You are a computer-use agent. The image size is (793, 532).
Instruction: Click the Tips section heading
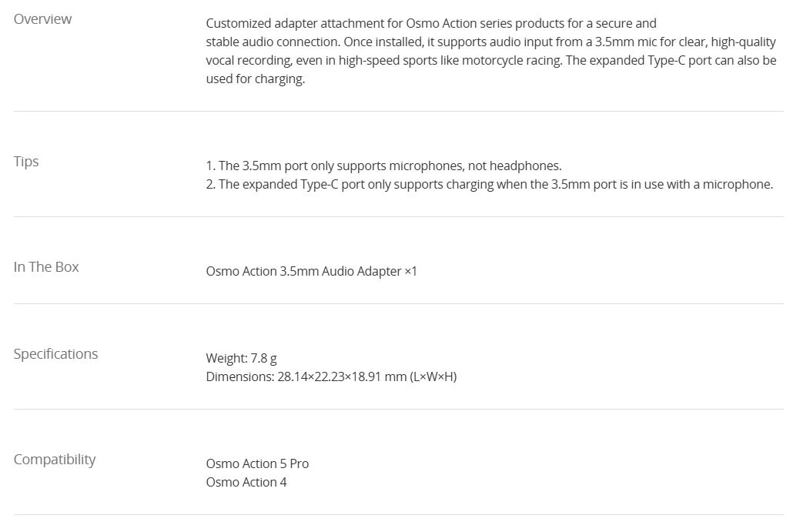(26, 162)
